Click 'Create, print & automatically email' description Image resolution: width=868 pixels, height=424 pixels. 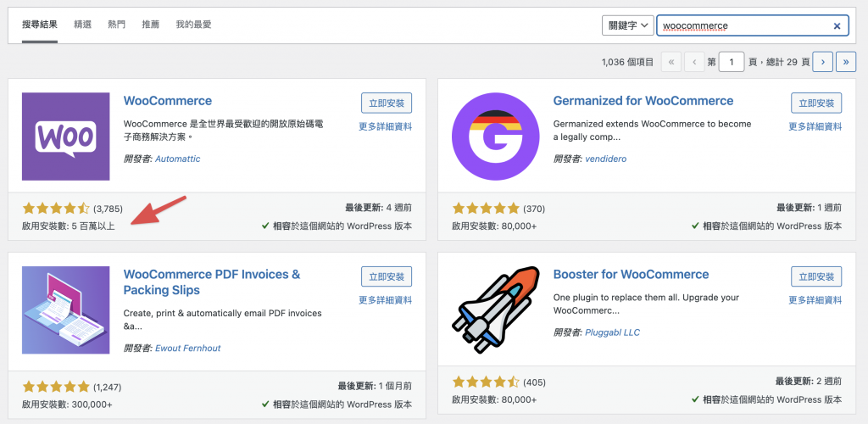click(223, 320)
